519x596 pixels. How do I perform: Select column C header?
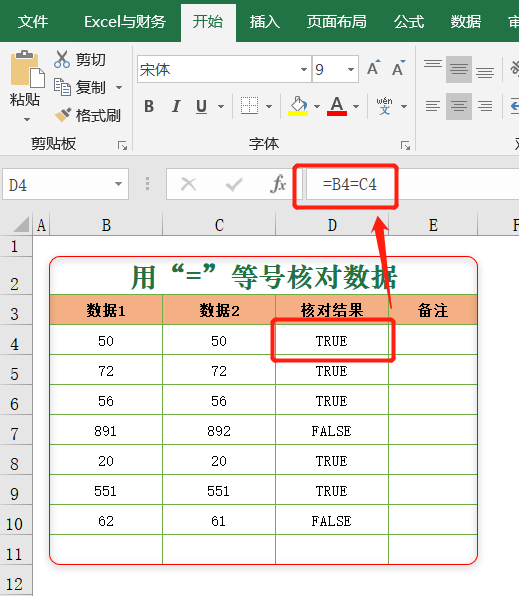[219, 225]
